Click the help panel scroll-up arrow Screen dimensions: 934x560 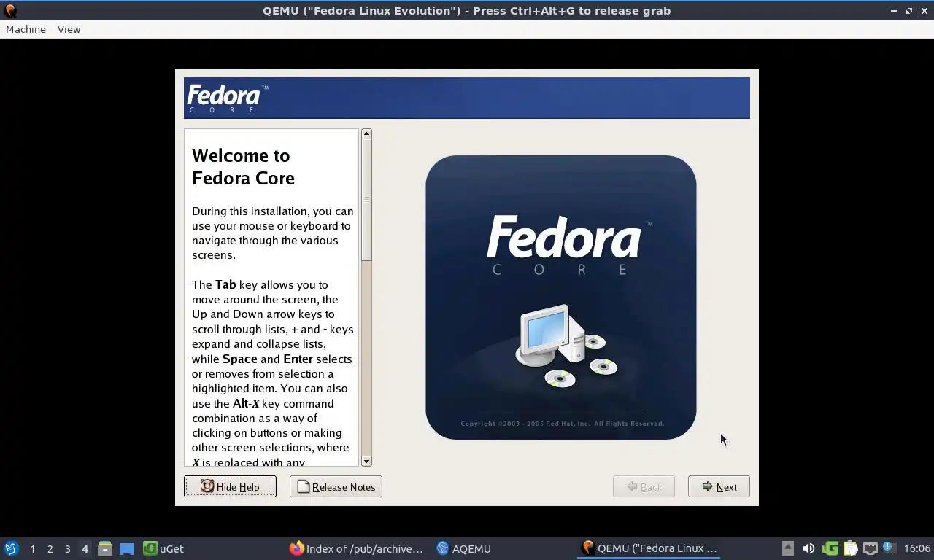366,134
